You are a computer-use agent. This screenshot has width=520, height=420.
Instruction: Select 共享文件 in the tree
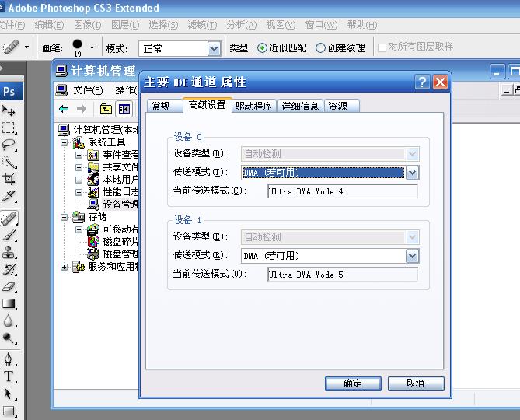click(x=121, y=167)
